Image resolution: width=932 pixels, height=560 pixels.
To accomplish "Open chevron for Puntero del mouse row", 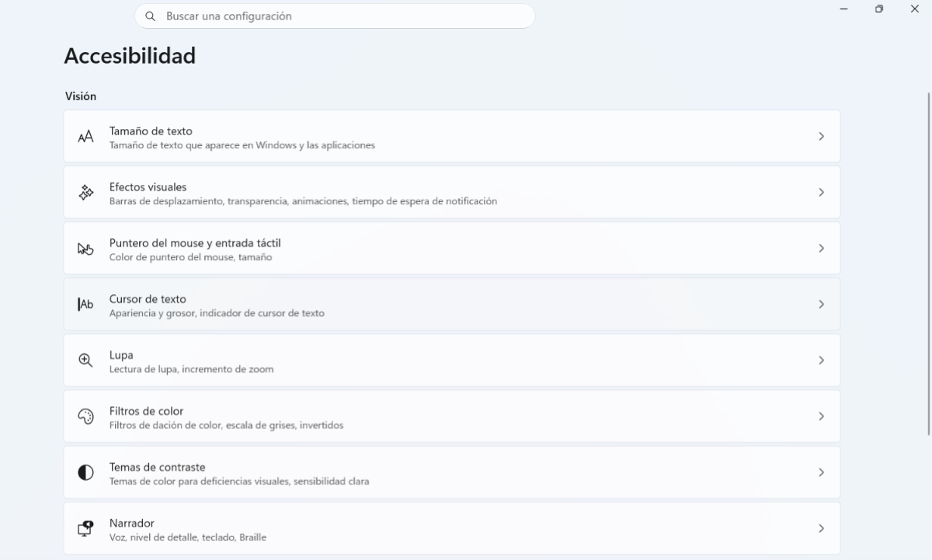I will click(821, 249).
